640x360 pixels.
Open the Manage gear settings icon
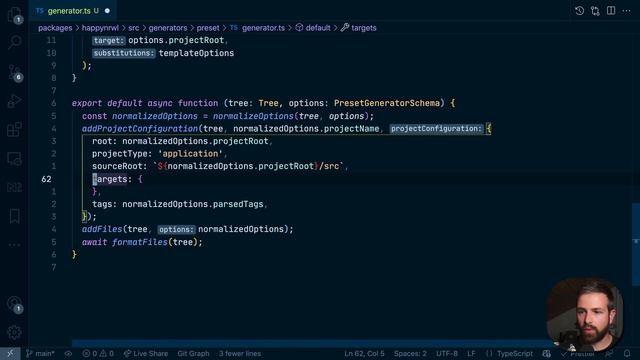coord(14,332)
